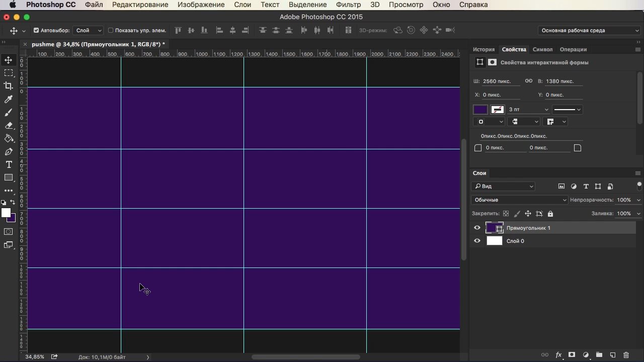Select the Paint Bucket tool
Screen dimensions: 644x362
9,139
